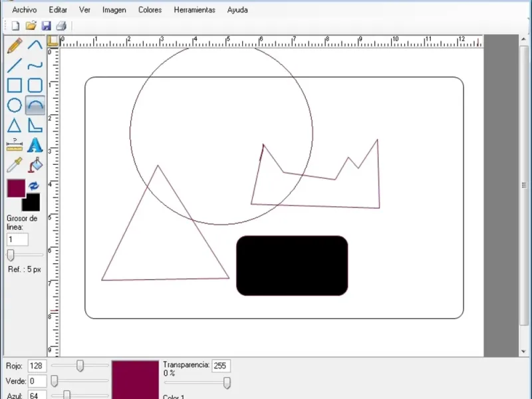The width and height of the screenshot is (532, 399).
Task: Click the Verde slider handle
Action: (x=55, y=381)
